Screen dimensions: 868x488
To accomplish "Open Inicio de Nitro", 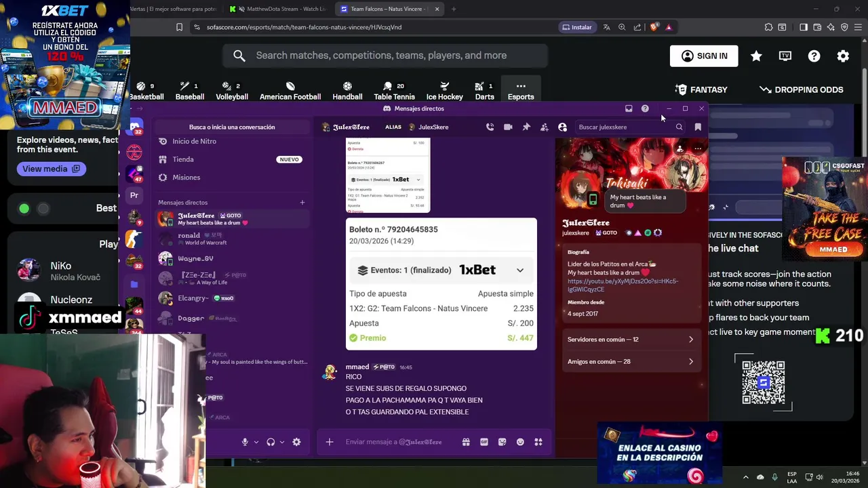I will (x=232, y=141).
